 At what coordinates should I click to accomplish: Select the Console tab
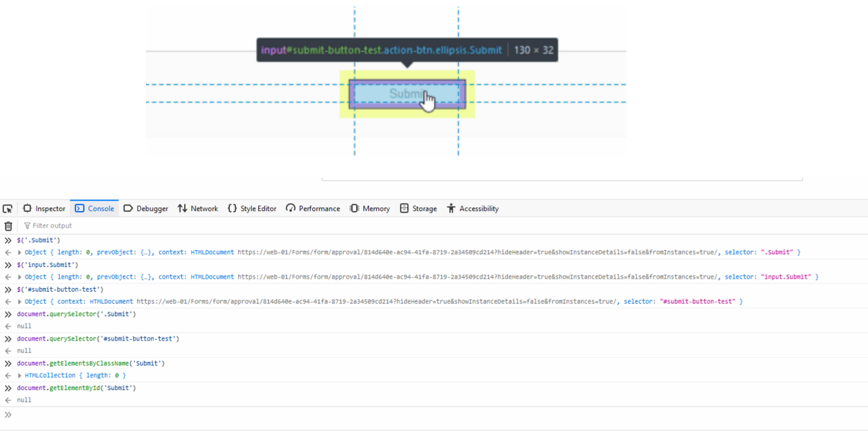tap(94, 208)
